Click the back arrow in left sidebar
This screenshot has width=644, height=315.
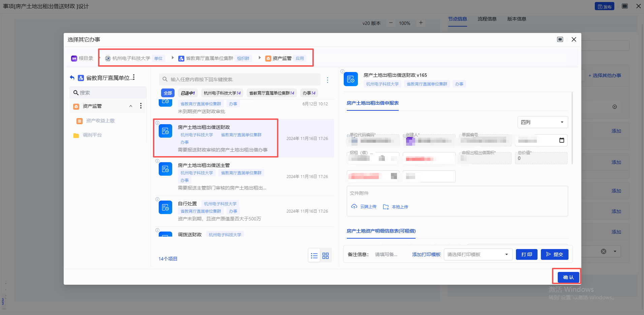point(72,78)
